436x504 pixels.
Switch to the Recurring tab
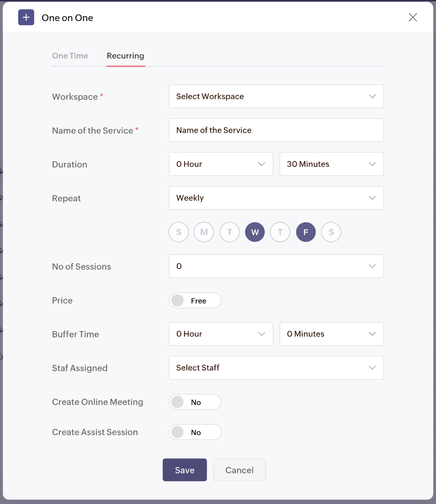tap(125, 56)
